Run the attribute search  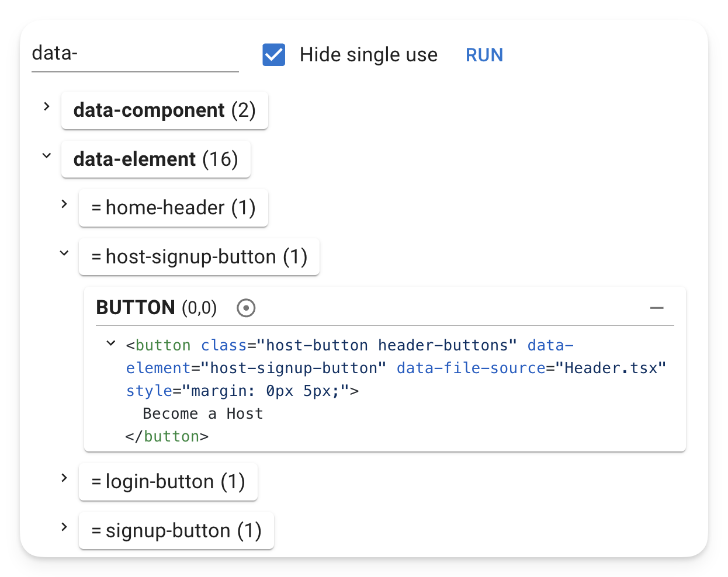click(x=484, y=55)
